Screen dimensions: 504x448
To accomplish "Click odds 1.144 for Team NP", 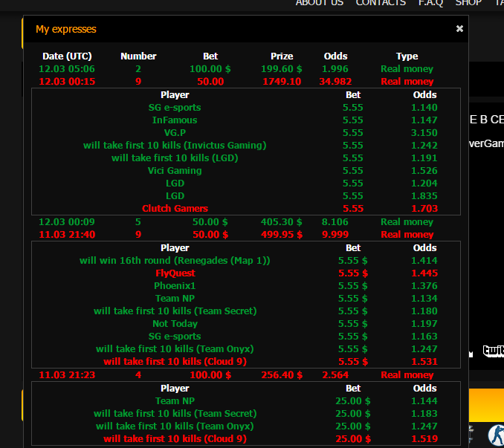I will pyautogui.click(x=424, y=400).
